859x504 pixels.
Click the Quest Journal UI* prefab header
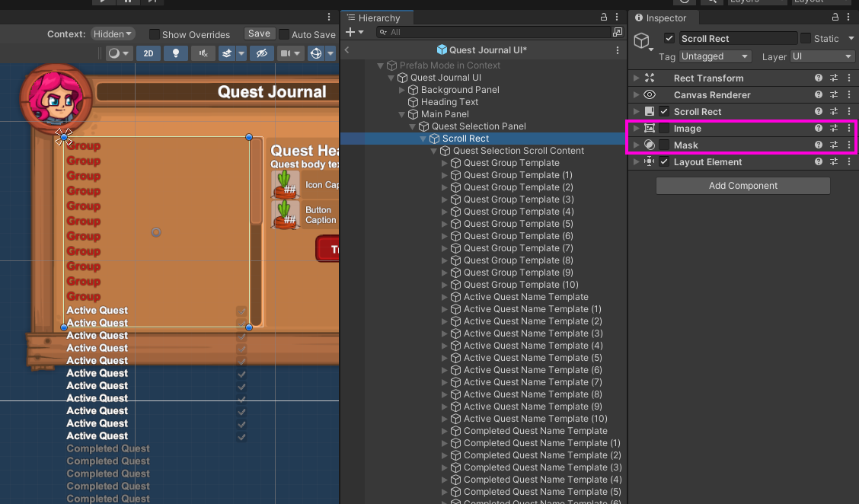pos(482,49)
